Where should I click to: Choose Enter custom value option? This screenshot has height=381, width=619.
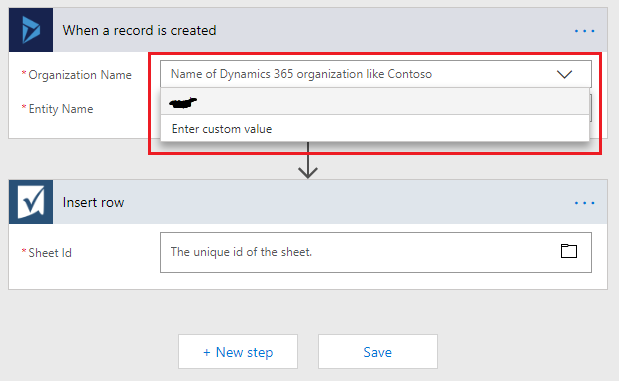[375, 128]
